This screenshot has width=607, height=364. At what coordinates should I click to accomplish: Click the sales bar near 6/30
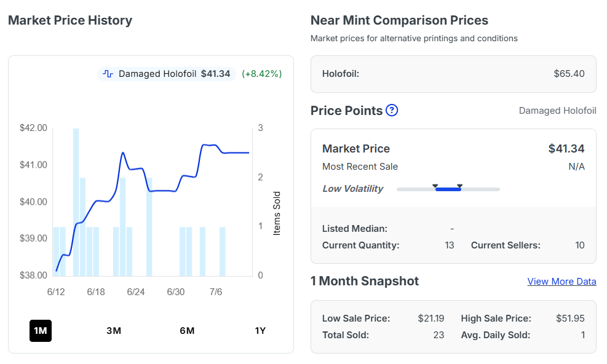[x=182, y=251]
